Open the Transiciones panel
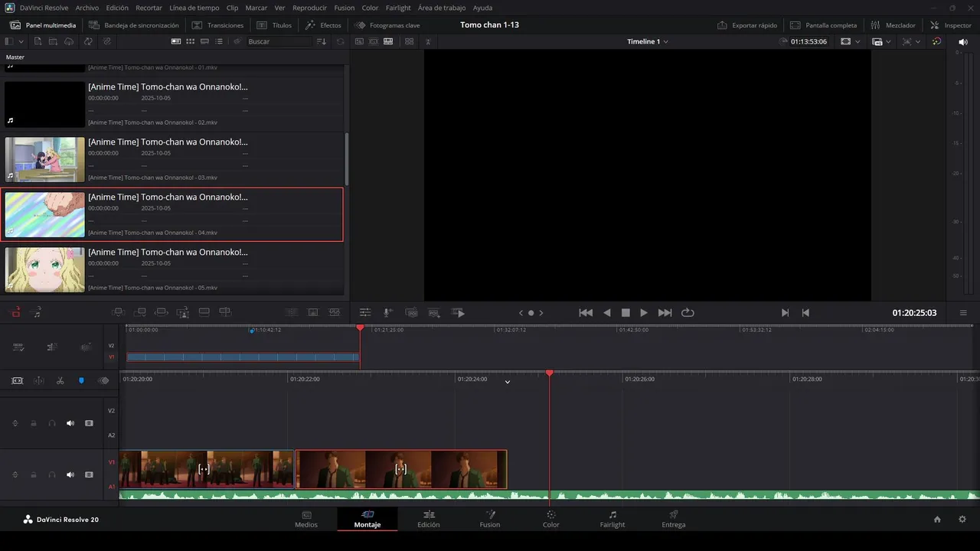 click(x=217, y=25)
